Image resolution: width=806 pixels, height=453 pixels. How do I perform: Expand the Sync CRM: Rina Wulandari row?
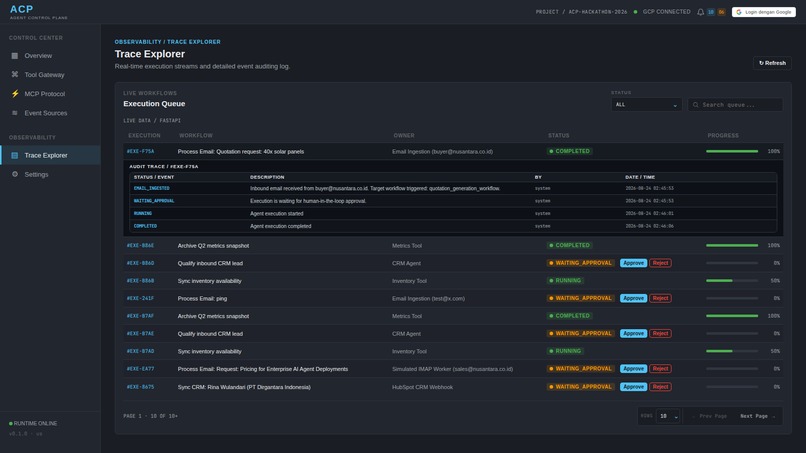click(x=454, y=387)
